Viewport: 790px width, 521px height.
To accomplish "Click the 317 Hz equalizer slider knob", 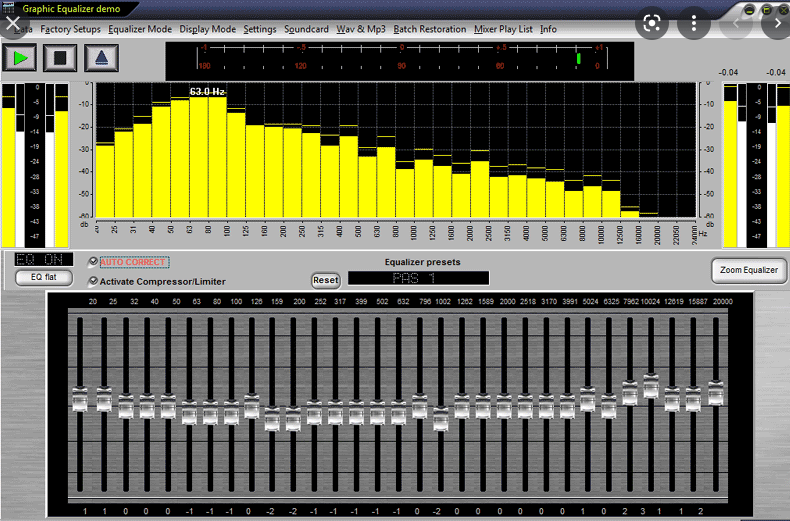I will pyautogui.click(x=335, y=413).
